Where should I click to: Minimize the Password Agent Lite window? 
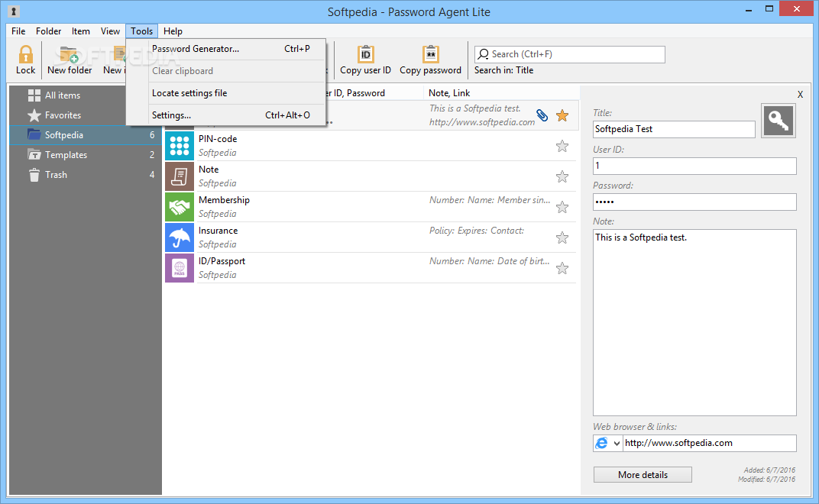pos(749,9)
